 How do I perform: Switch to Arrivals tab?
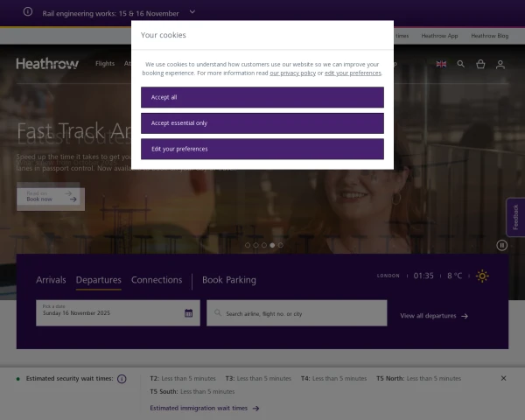tap(51, 280)
